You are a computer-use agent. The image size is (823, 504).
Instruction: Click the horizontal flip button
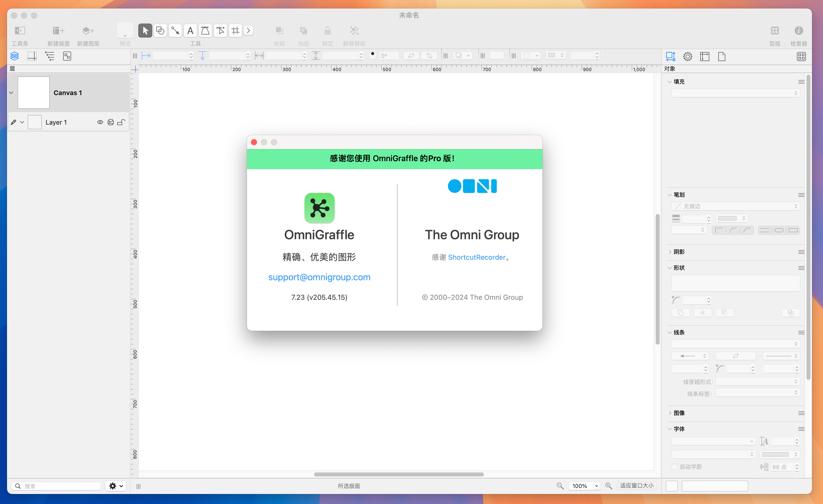click(411, 55)
